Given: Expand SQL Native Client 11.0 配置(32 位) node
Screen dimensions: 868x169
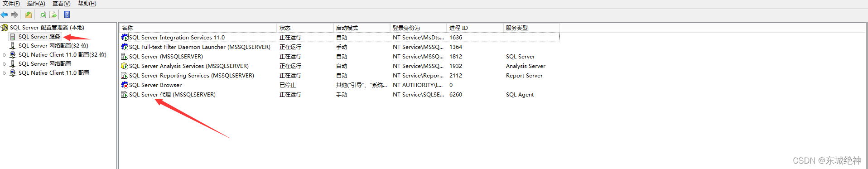Looking at the screenshot, I should coord(5,55).
